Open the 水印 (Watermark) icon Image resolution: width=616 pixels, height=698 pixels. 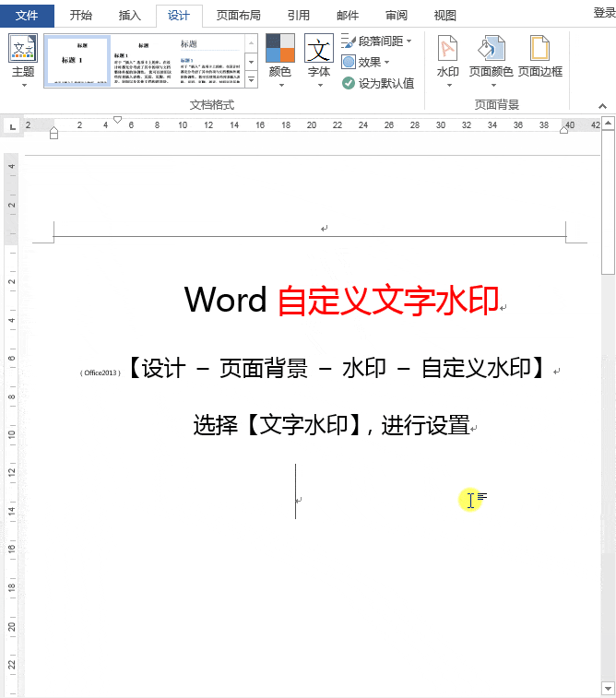click(448, 48)
